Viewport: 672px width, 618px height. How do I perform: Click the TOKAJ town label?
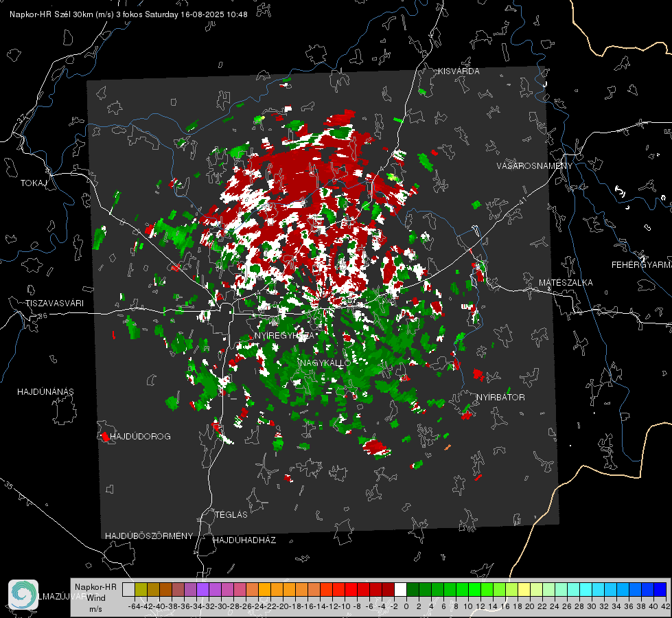point(34,183)
